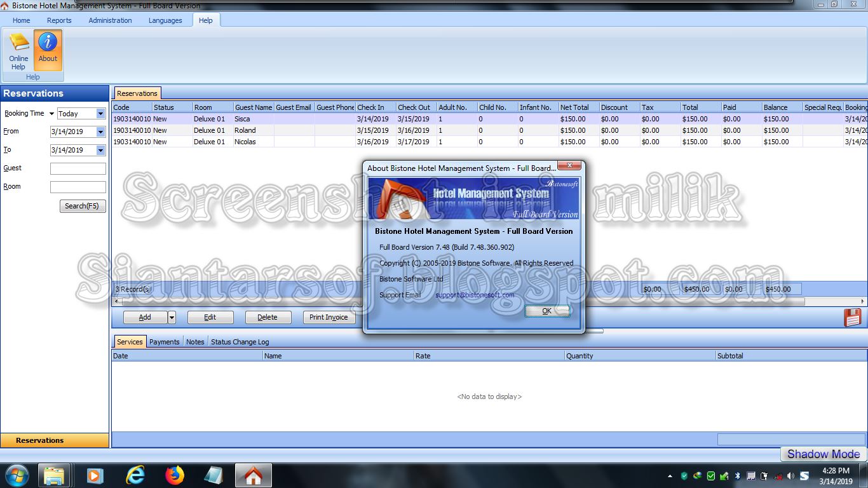Close the About dialog with its X button
The width and height of the screenshot is (868, 488).
click(x=569, y=166)
